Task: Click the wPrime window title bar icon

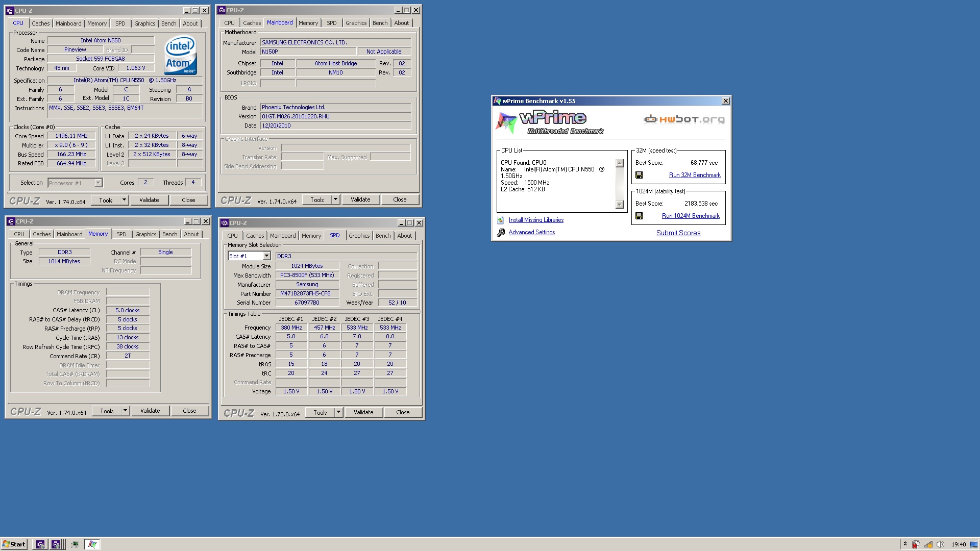Action: 497,101
